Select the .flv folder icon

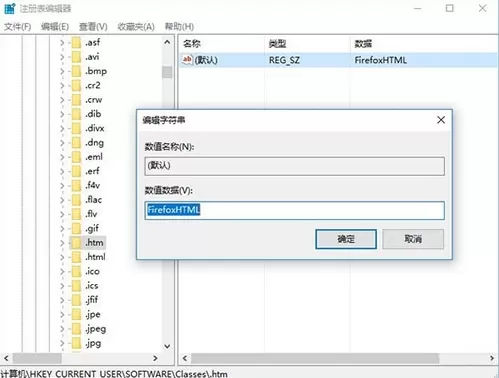(x=76, y=214)
